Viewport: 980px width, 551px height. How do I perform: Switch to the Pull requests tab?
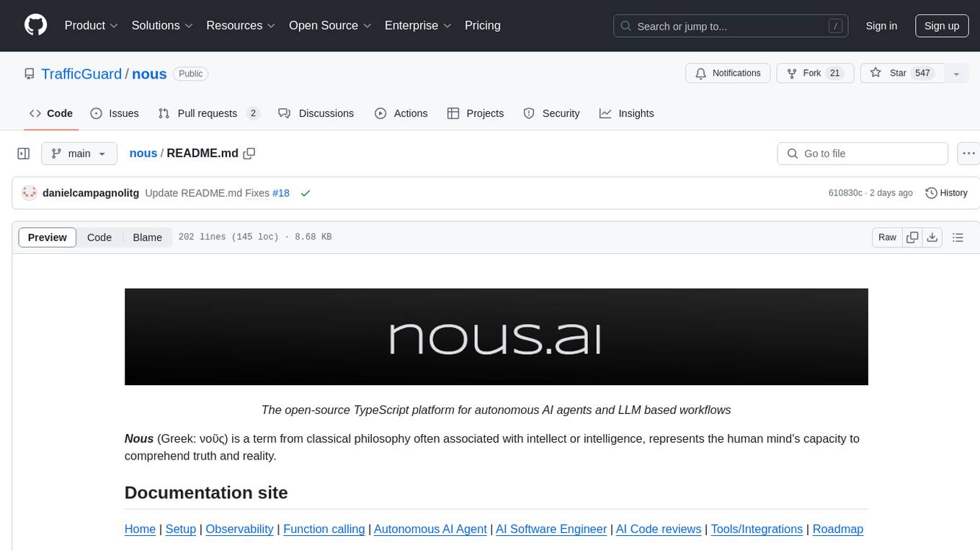pos(208,113)
